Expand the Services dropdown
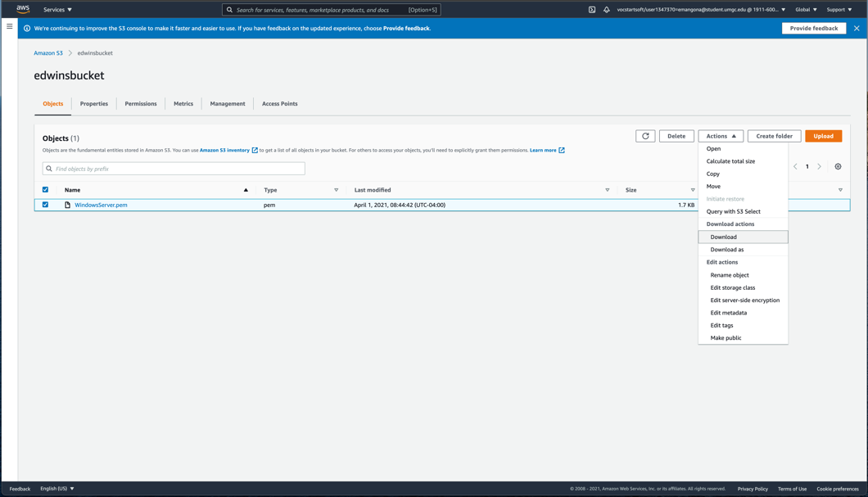The image size is (868, 497). pos(57,9)
